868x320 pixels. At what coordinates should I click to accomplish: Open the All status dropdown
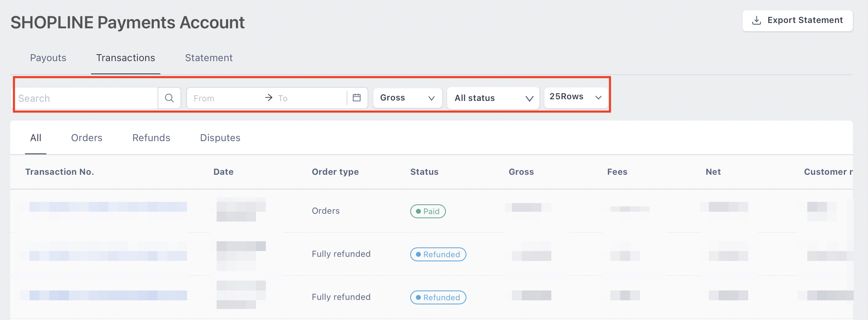point(493,98)
